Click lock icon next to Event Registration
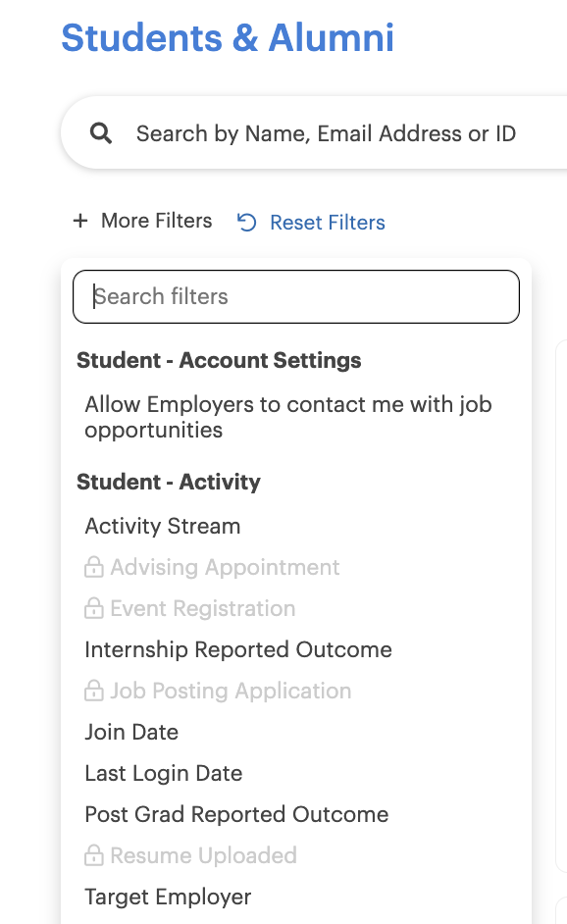Screen dimensions: 567x924 (94, 609)
